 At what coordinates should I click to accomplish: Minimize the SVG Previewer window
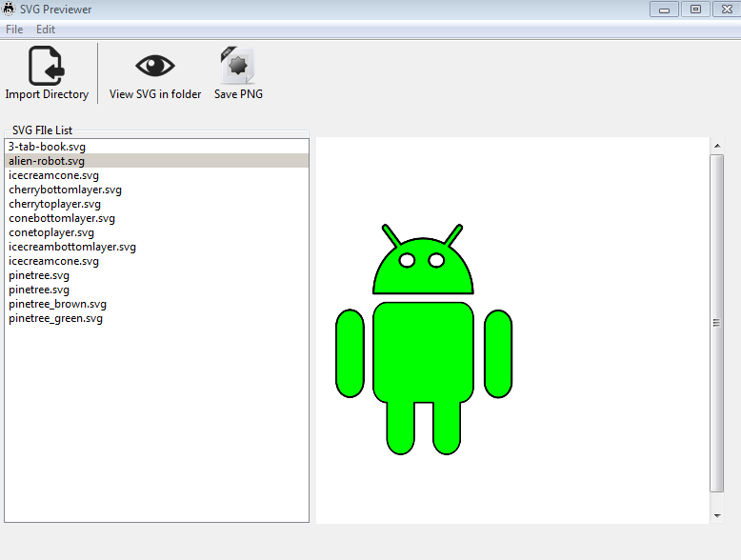664,9
